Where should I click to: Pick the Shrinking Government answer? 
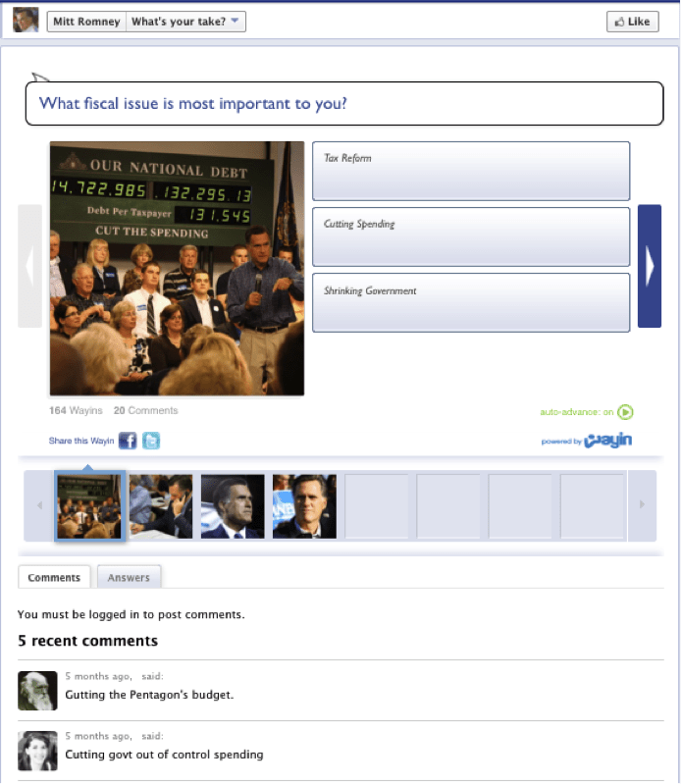pos(471,302)
